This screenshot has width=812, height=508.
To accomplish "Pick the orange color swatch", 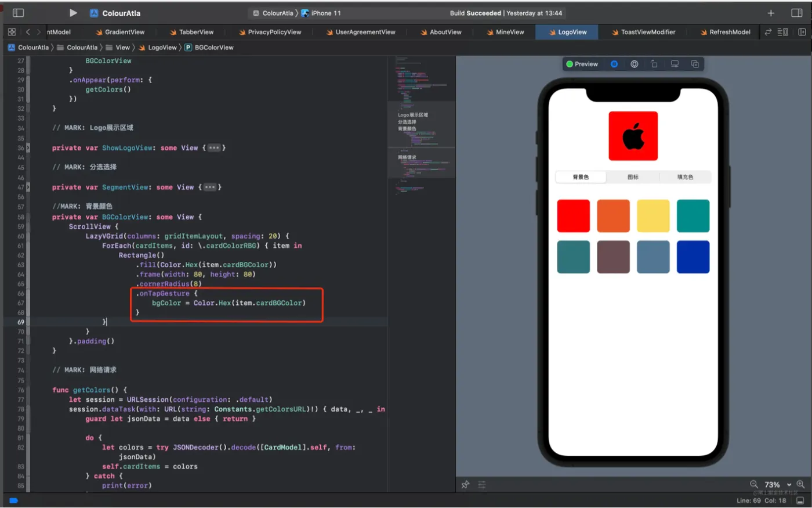I will tap(614, 216).
